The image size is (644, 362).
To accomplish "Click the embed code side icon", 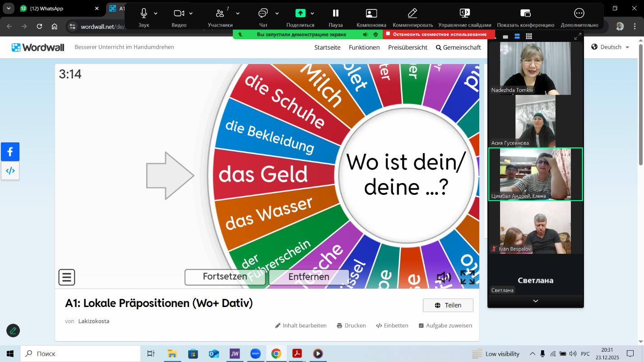I will 10,171.
